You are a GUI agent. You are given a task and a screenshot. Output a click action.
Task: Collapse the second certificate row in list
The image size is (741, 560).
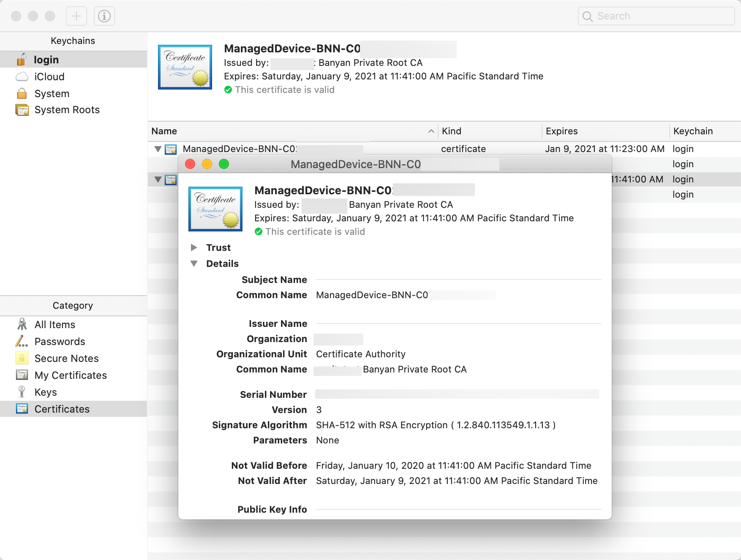tap(158, 179)
